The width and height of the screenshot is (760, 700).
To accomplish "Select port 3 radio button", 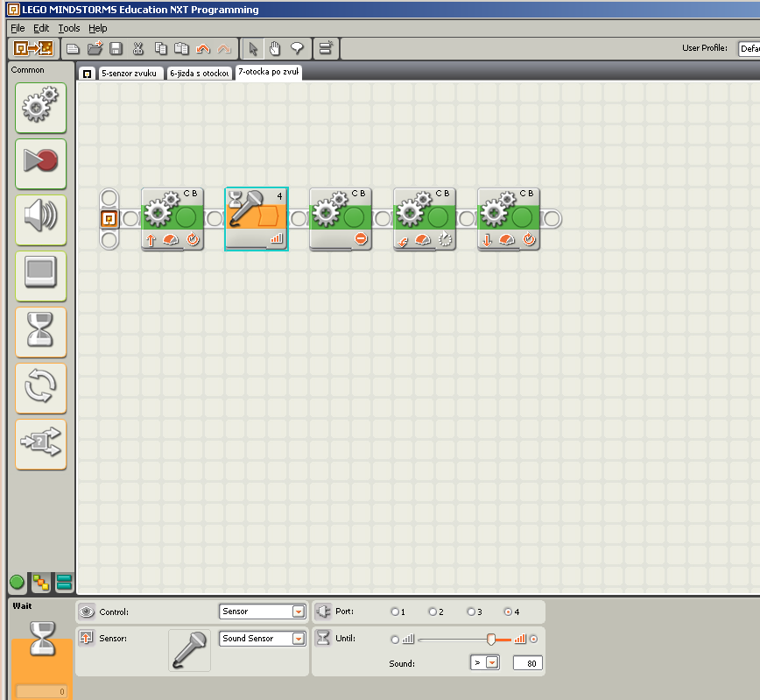I will (471, 612).
